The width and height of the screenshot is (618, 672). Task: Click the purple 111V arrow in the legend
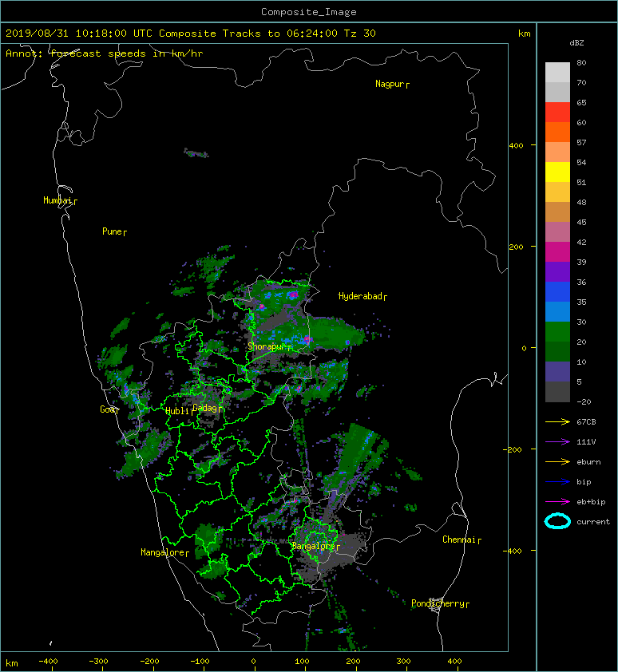click(557, 442)
